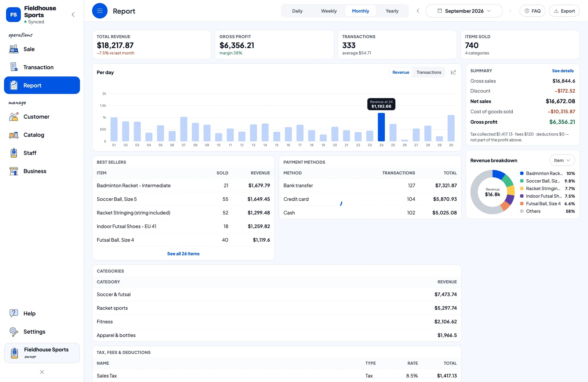Open the Item breakdown dropdown

click(562, 160)
